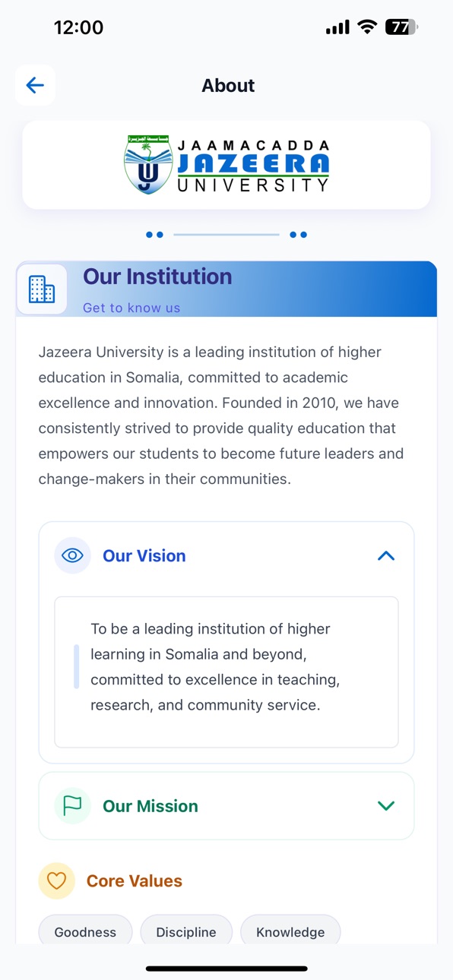Tap the Wi-Fi icon in status bar
The height and width of the screenshot is (980, 453).
[x=368, y=27]
